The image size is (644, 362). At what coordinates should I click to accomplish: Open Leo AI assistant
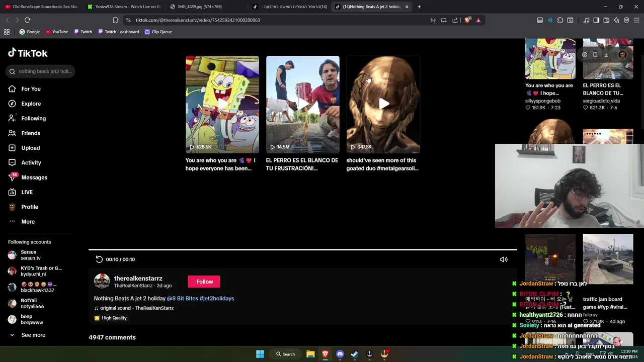(x=616, y=20)
